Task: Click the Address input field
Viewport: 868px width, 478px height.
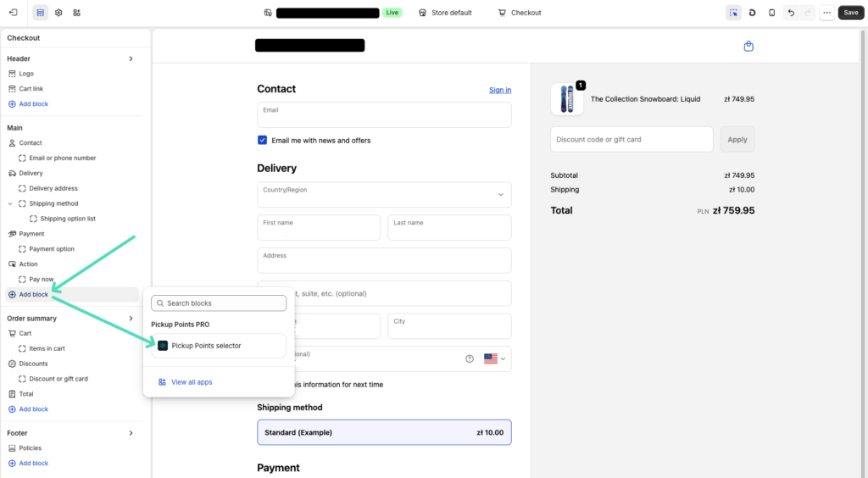Action: [384, 260]
